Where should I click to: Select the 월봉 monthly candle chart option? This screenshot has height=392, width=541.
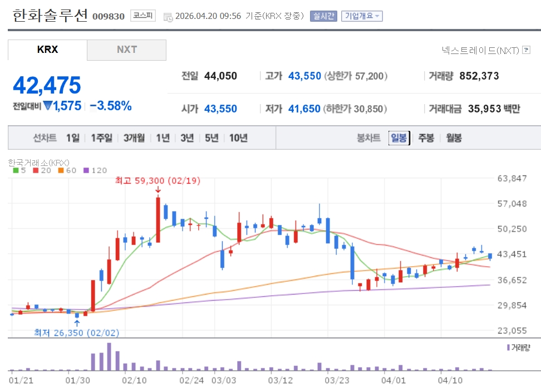(x=454, y=138)
